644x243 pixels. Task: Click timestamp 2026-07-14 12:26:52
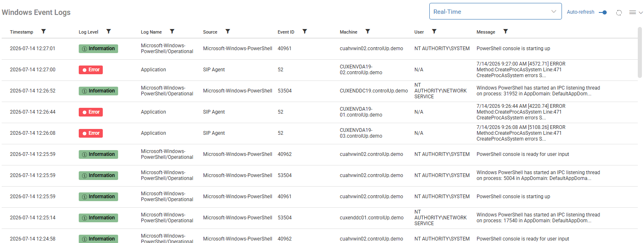tap(33, 91)
